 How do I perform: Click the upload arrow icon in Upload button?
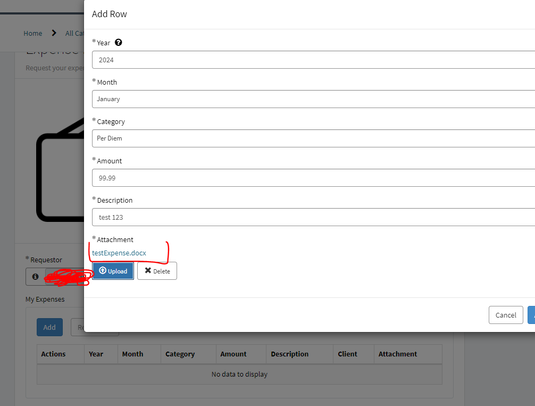click(x=102, y=271)
